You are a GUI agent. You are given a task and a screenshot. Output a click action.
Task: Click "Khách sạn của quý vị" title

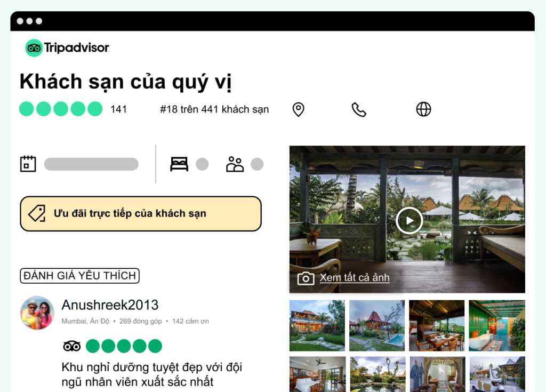(125, 82)
